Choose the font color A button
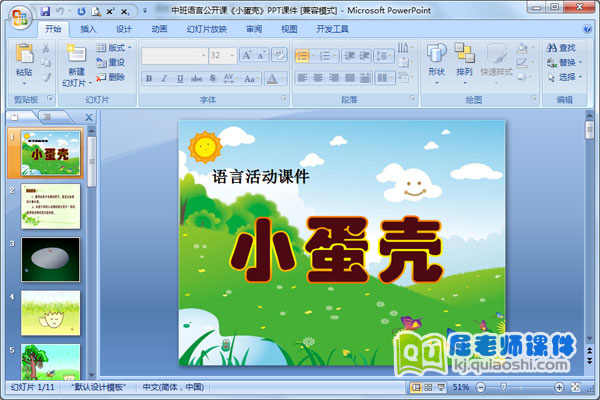 point(272,78)
